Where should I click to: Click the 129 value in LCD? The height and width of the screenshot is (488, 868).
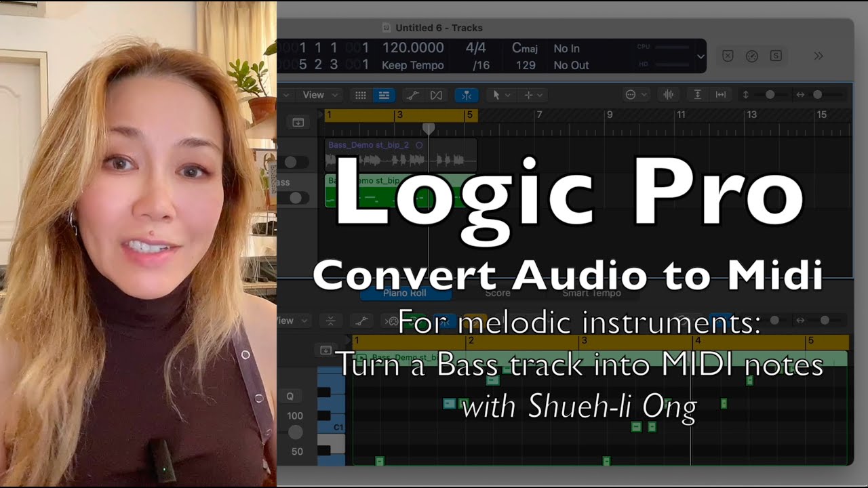click(526, 66)
